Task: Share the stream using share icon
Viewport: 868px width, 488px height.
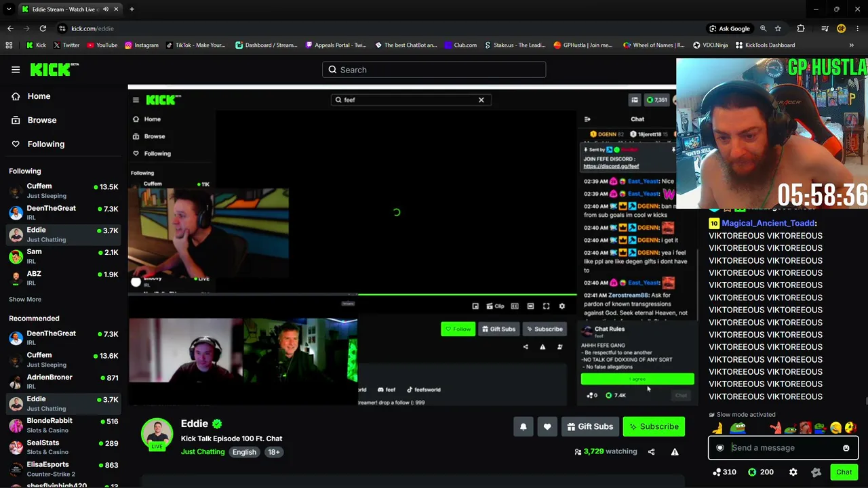Action: pos(651,451)
